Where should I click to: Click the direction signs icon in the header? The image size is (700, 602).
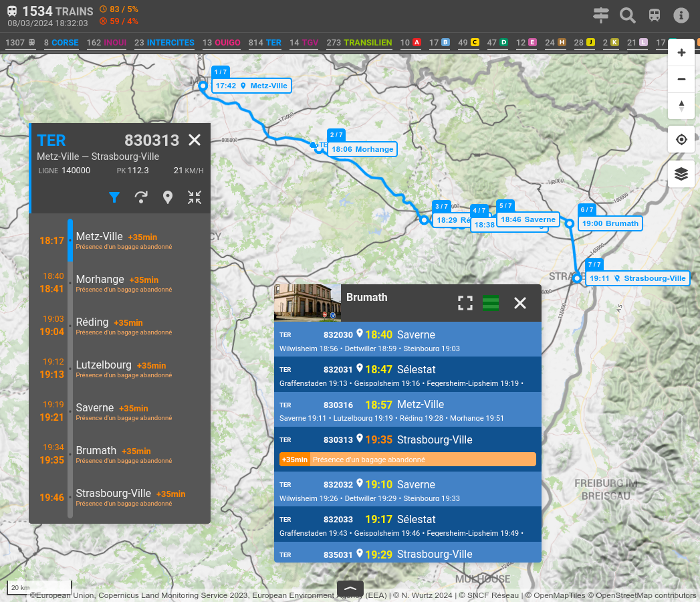click(x=601, y=15)
